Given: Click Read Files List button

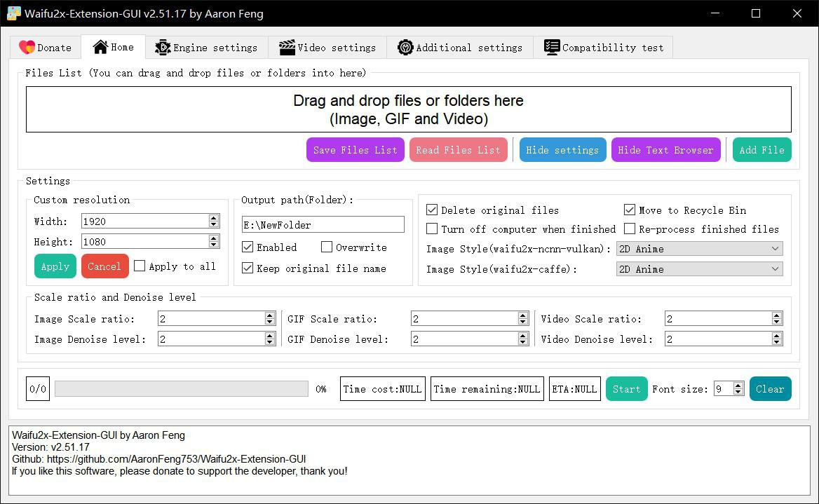Looking at the screenshot, I should [458, 150].
